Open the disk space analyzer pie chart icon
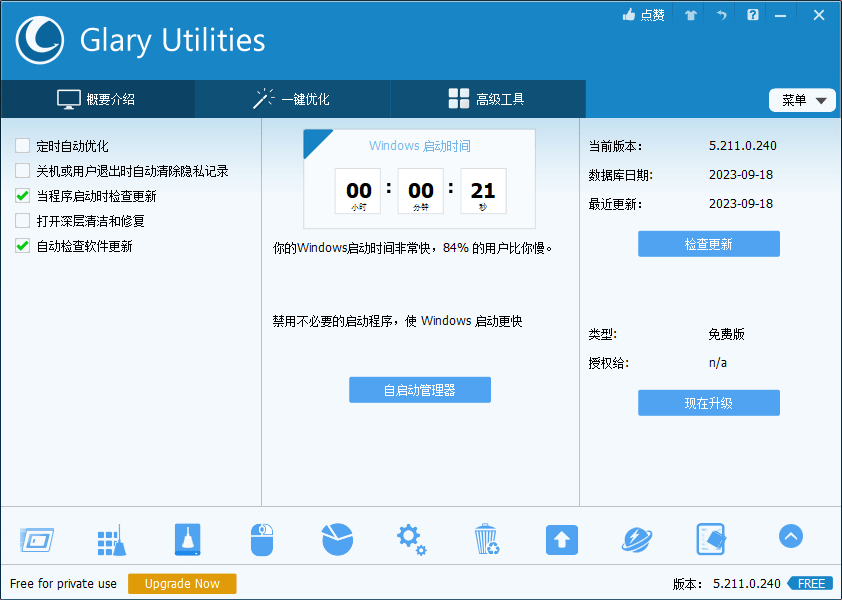This screenshot has width=842, height=600. 337,538
